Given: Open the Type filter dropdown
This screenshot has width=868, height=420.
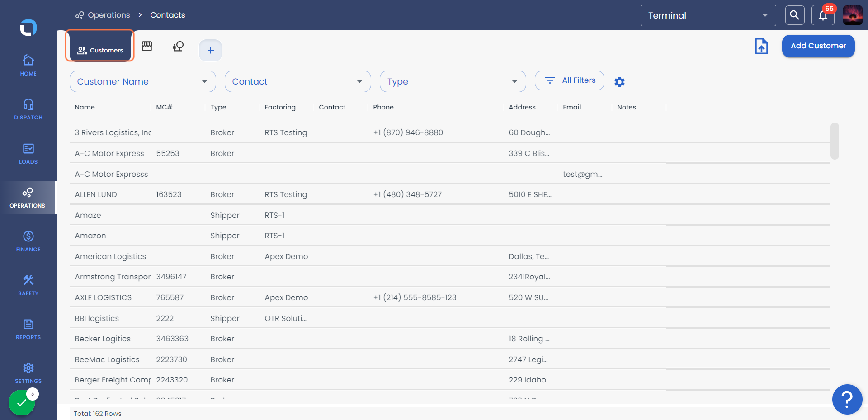Looking at the screenshot, I should tap(453, 81).
